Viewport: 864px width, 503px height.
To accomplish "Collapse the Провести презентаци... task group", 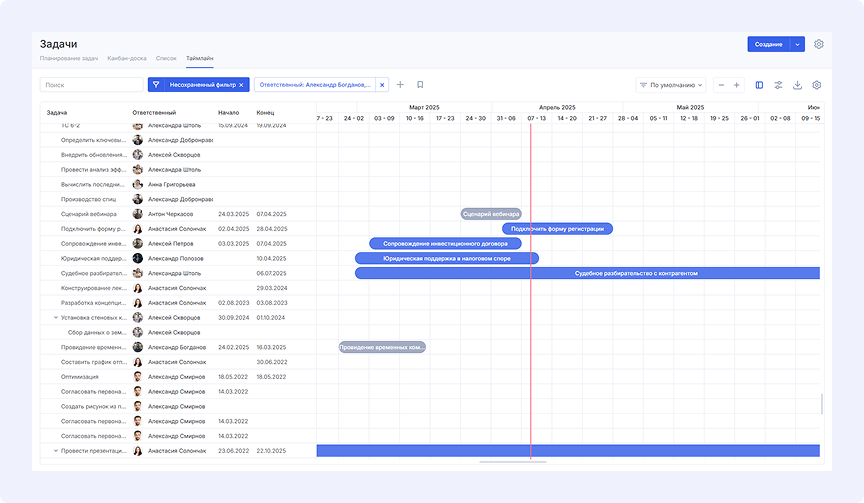I will [56, 451].
